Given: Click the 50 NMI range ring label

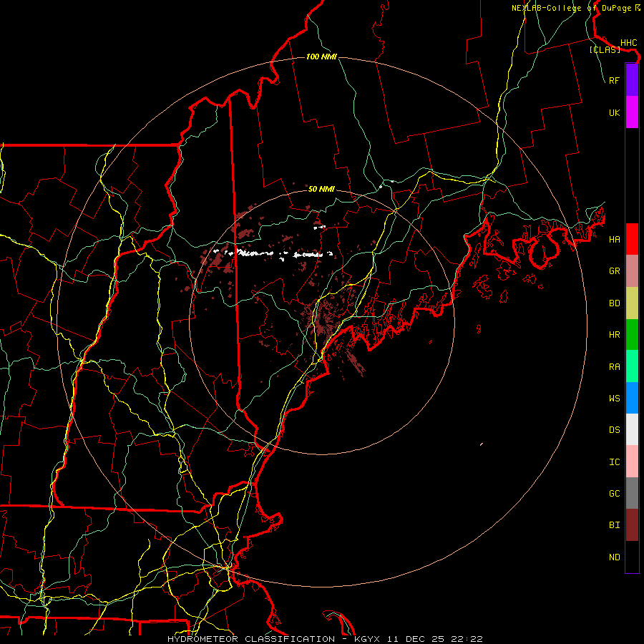Looking at the screenshot, I should (x=321, y=189).
